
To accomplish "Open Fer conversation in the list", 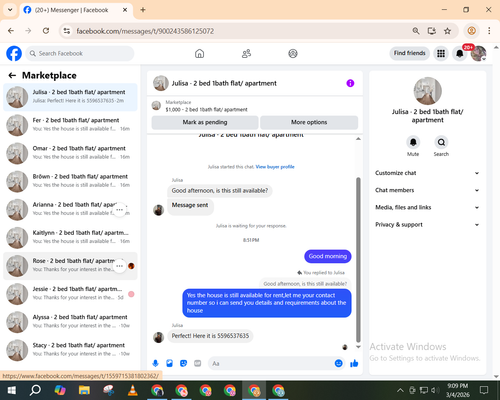I will coord(70,125).
